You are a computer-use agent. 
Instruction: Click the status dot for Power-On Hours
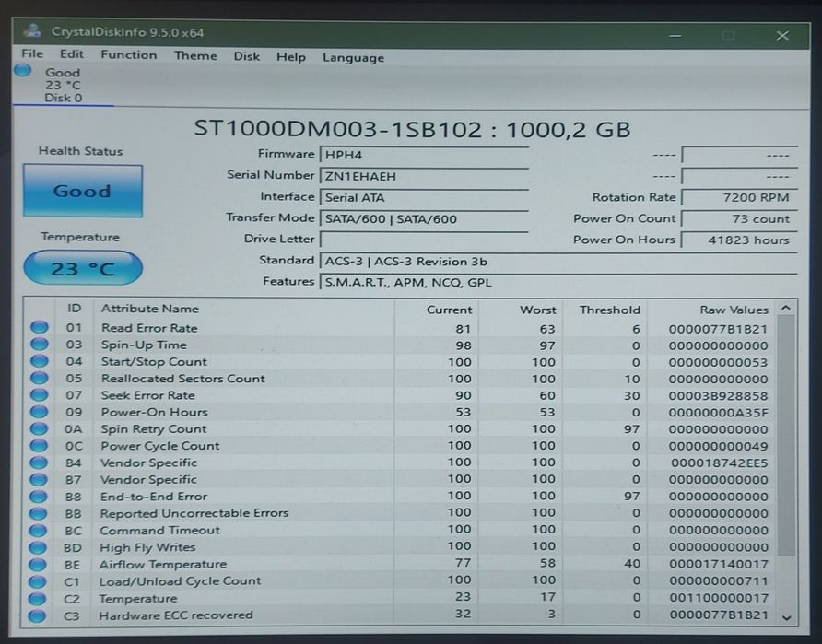(x=39, y=411)
